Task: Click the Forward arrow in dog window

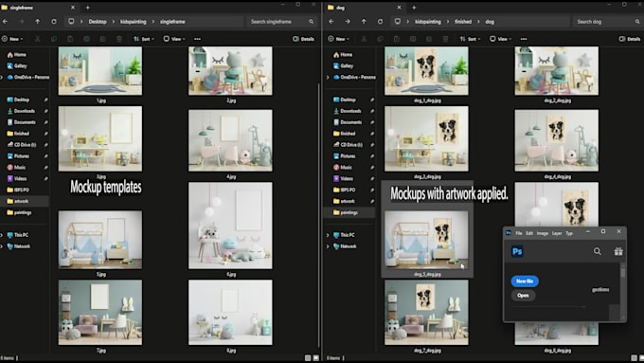Action: (x=348, y=22)
